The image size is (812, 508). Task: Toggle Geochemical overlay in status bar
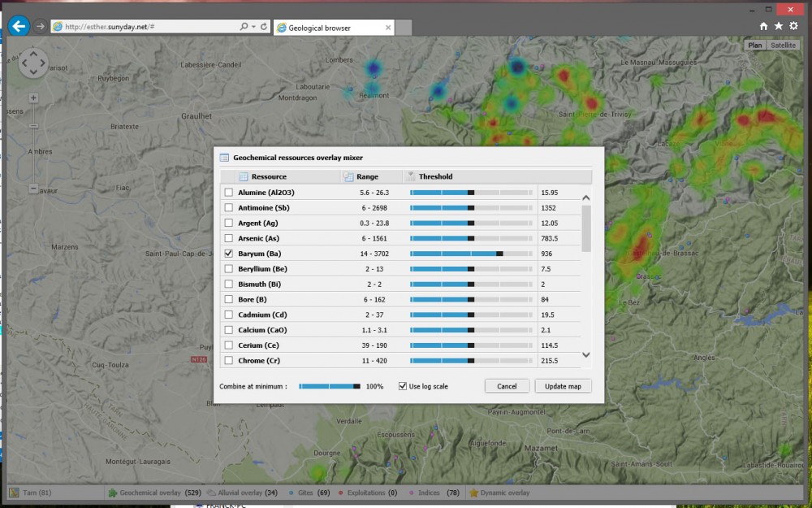149,493
